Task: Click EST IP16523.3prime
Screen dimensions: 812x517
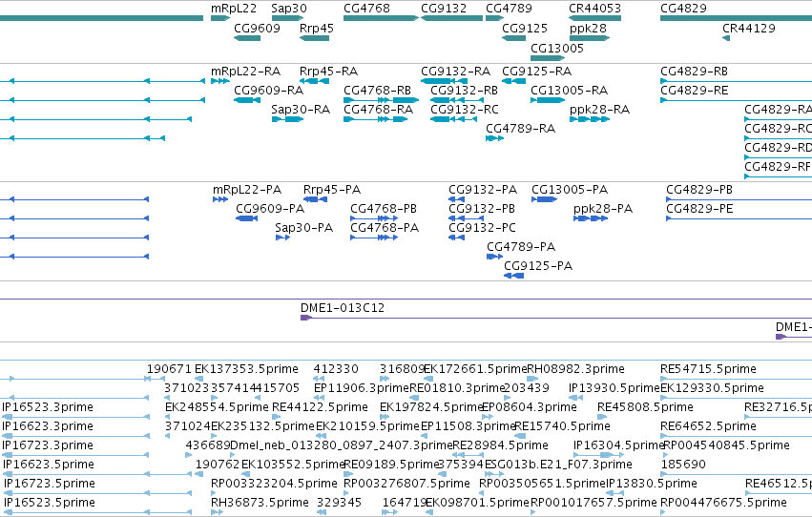Action: pos(75,417)
